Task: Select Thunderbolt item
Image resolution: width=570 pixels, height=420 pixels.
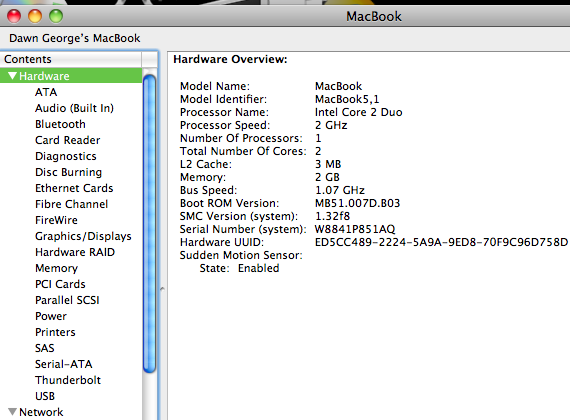Action: tap(68, 380)
